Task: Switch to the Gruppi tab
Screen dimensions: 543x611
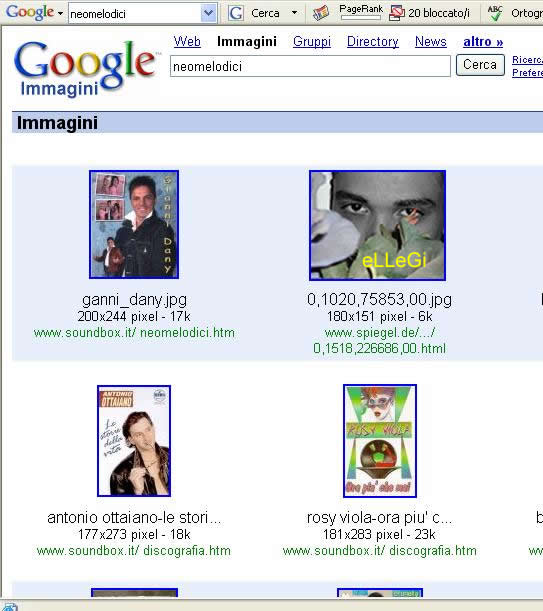Action: [312, 41]
